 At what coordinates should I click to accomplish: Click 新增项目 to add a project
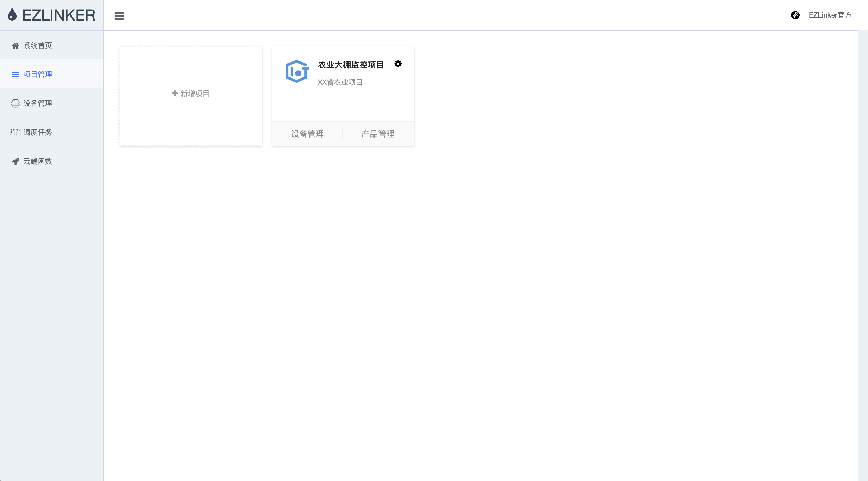191,96
